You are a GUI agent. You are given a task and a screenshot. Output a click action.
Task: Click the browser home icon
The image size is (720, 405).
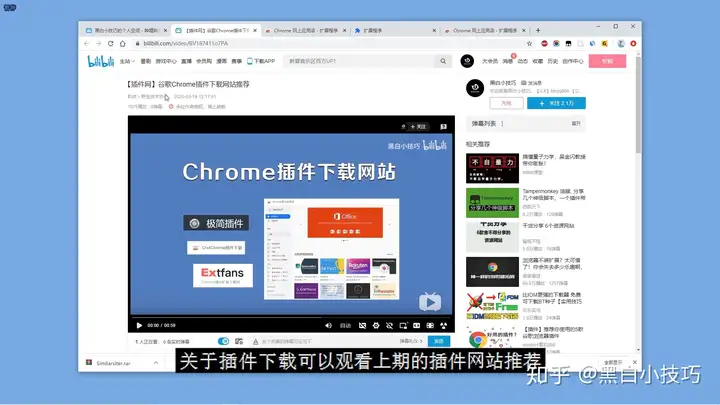point(123,44)
